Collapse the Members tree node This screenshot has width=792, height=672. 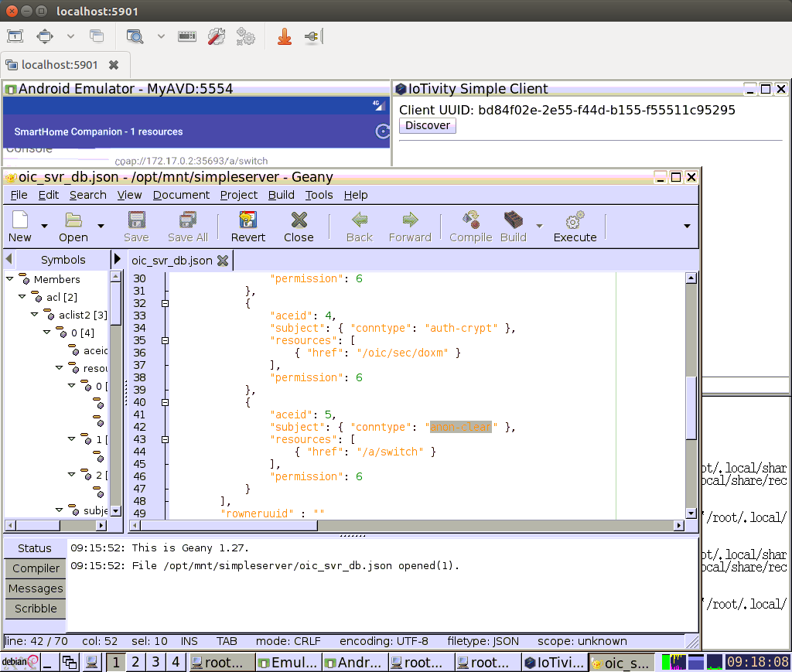[x=10, y=279]
